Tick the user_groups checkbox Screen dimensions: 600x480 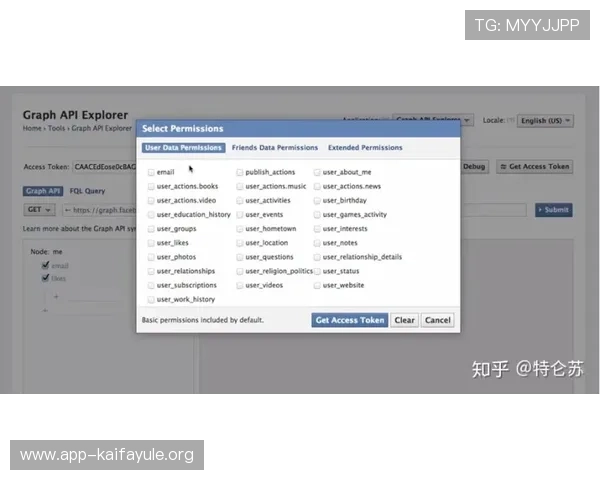coord(151,229)
